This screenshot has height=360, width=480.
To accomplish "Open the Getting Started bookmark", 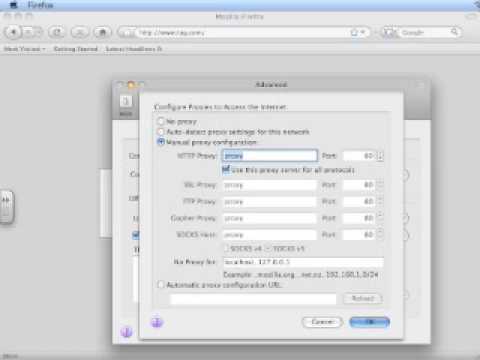I will pyautogui.click(x=76, y=49).
